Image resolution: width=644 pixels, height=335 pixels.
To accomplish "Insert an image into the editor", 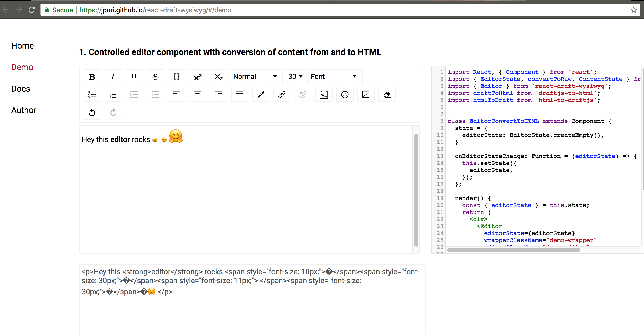I will [365, 94].
